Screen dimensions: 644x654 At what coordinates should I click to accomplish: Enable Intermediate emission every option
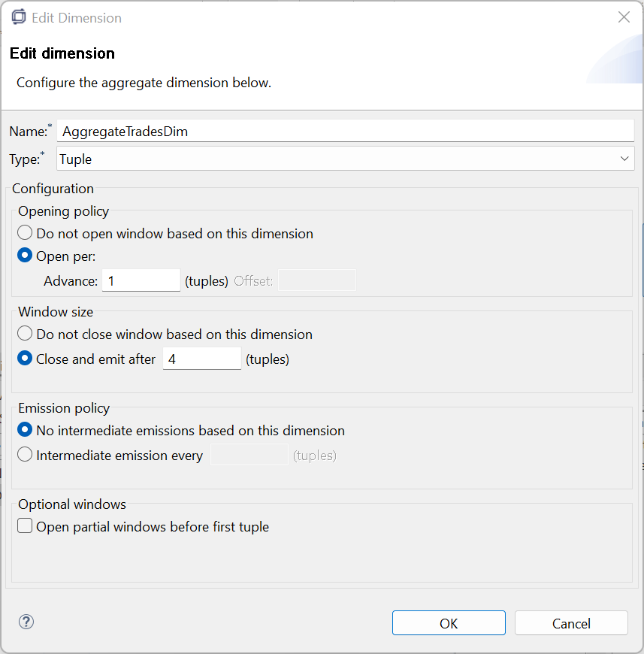tap(26, 455)
